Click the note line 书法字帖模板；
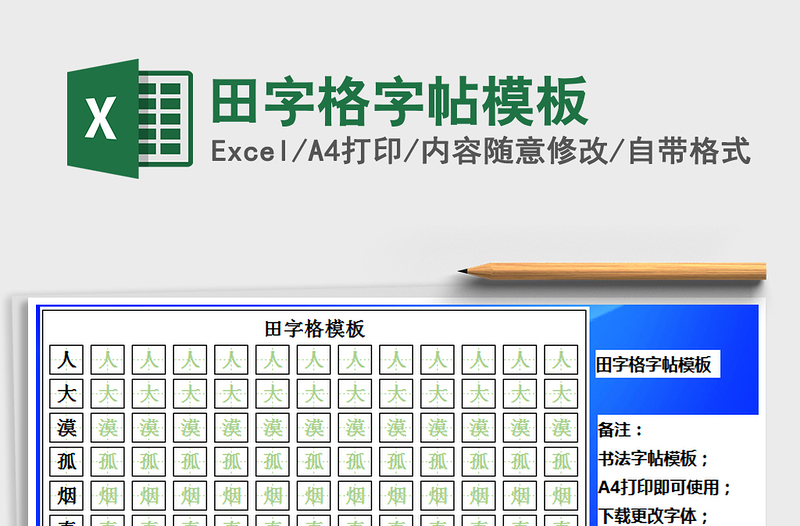Screen dimensions: 800x526 coord(653,458)
